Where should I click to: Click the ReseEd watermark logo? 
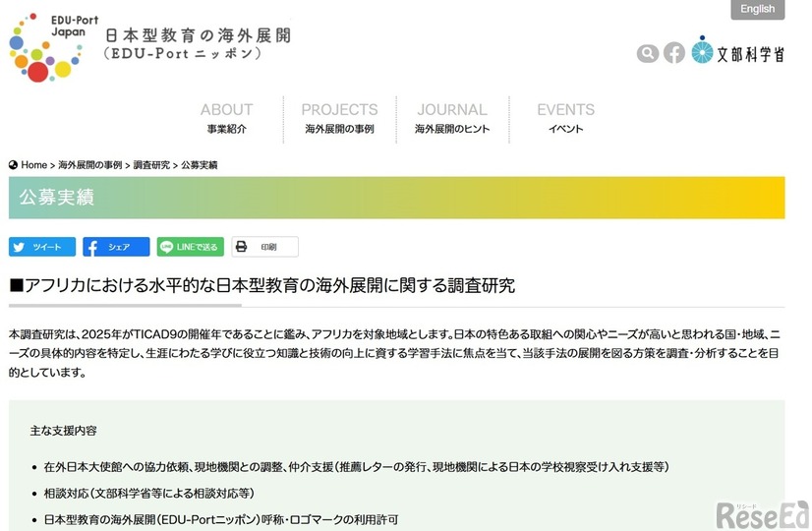(x=761, y=511)
